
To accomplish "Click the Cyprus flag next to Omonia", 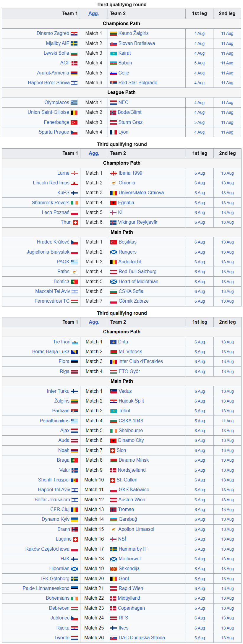I will click(x=114, y=183).
